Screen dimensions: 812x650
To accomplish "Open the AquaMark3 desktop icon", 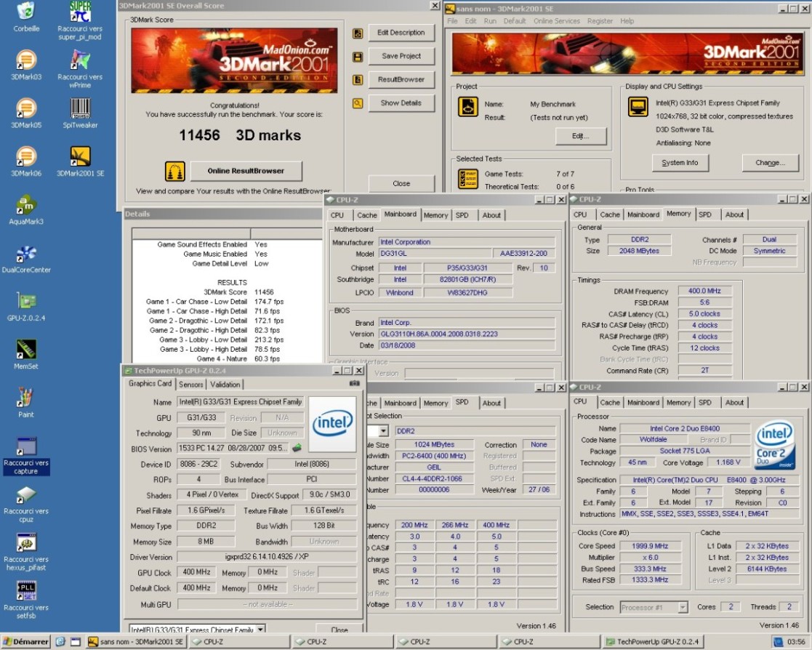I will point(26,204).
